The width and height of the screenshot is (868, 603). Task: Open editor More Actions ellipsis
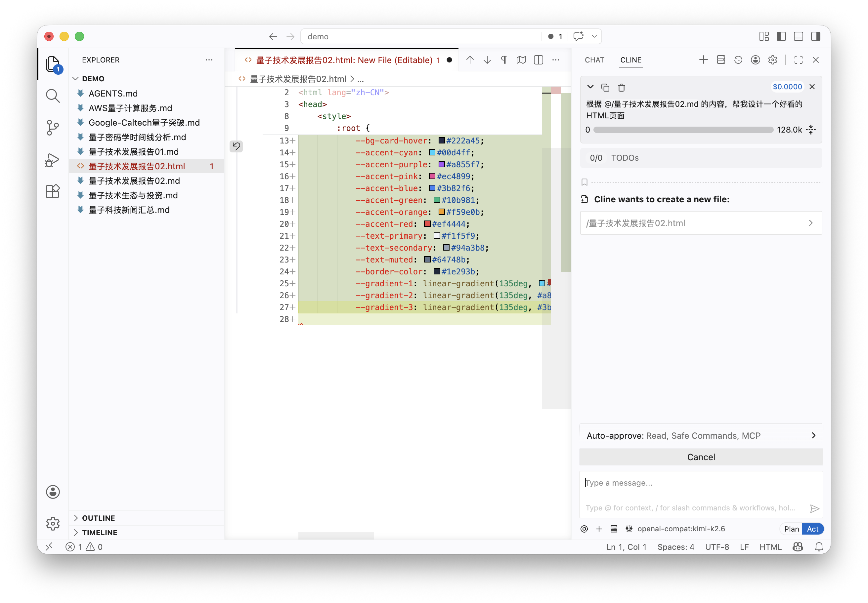[556, 60]
